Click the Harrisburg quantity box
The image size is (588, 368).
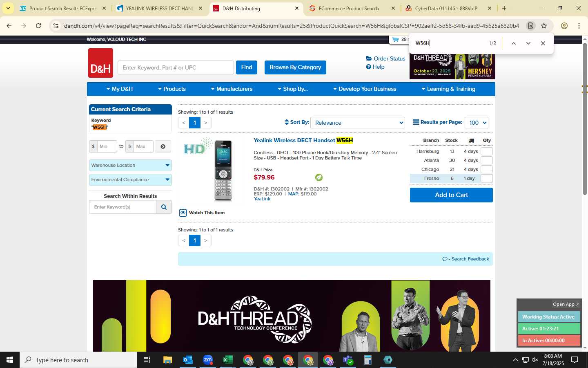487,151
